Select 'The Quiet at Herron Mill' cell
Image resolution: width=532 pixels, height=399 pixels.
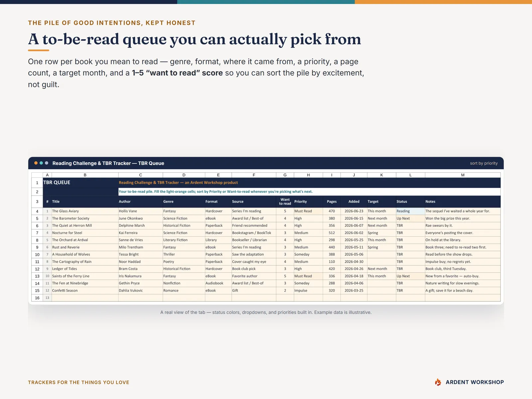(x=85, y=225)
